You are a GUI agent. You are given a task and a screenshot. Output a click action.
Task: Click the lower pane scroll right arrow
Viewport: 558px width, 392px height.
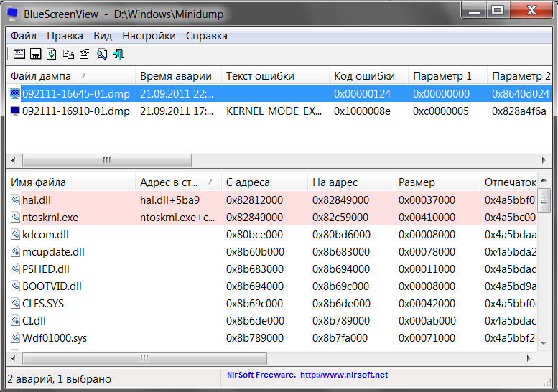pyautogui.click(x=529, y=358)
